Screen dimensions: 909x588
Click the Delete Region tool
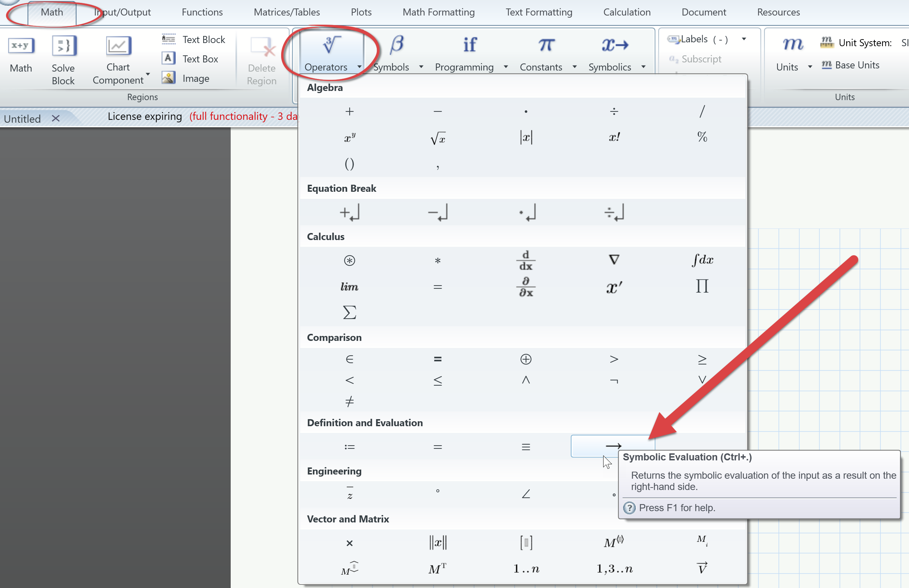262,59
